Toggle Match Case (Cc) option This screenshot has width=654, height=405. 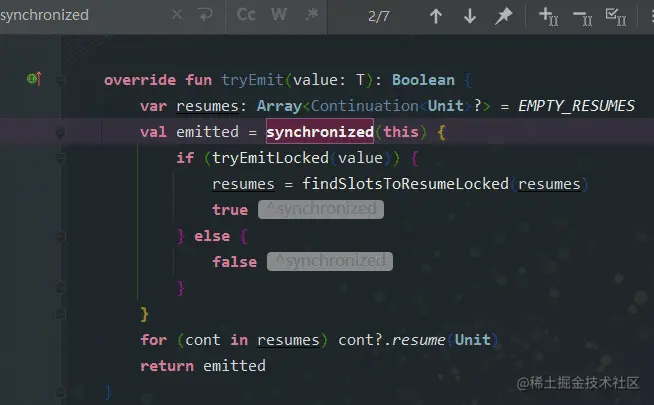coord(247,15)
